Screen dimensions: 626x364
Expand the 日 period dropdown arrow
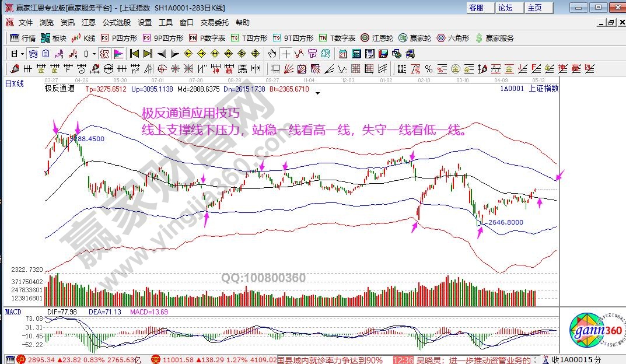click(22, 54)
